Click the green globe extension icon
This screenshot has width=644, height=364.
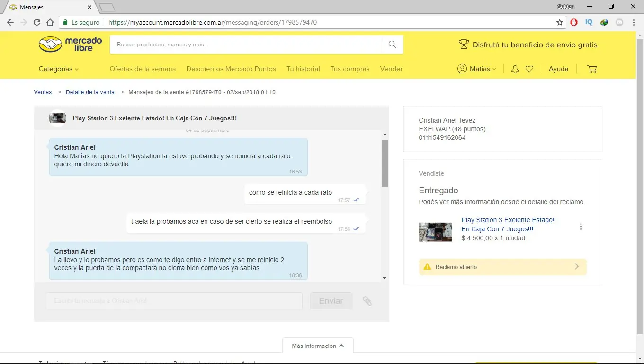pyautogui.click(x=604, y=22)
